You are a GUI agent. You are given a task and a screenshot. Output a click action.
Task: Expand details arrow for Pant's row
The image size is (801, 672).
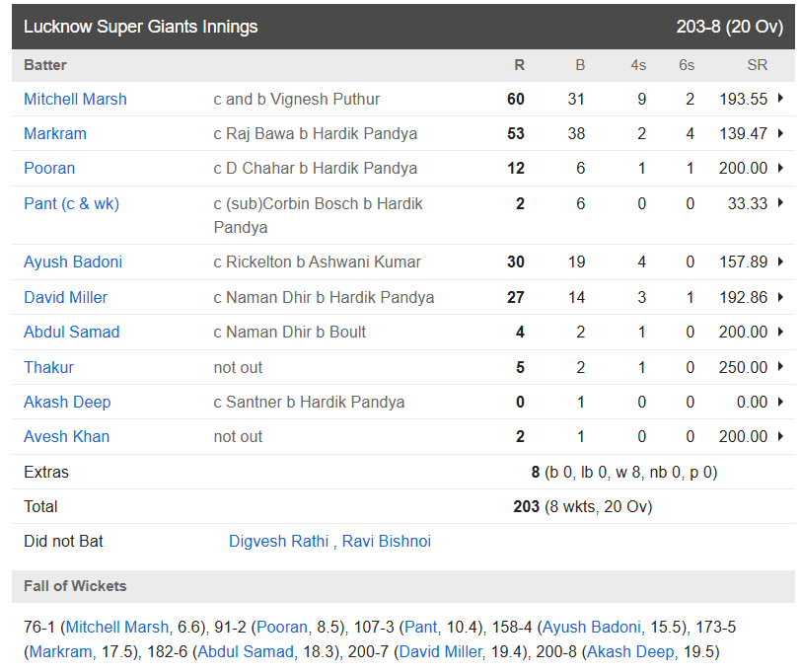[x=781, y=203]
